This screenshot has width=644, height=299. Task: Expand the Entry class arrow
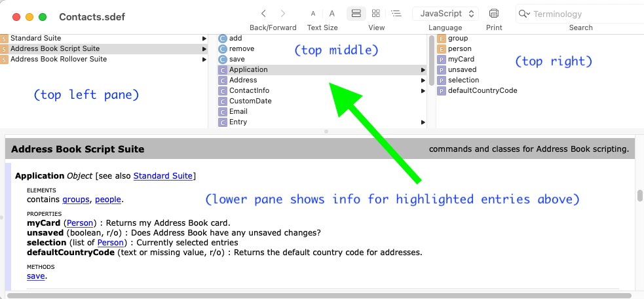[x=423, y=122]
